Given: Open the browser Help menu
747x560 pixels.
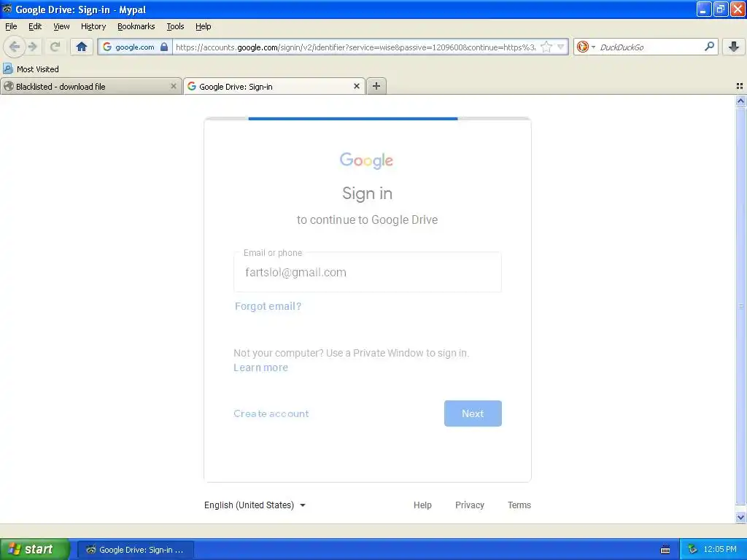Looking at the screenshot, I should [204, 26].
